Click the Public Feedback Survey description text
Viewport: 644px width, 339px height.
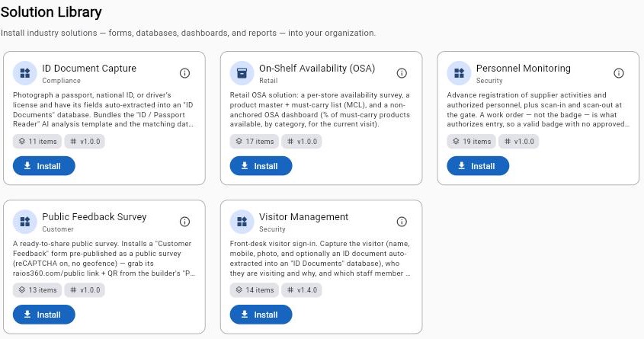[x=104, y=258]
